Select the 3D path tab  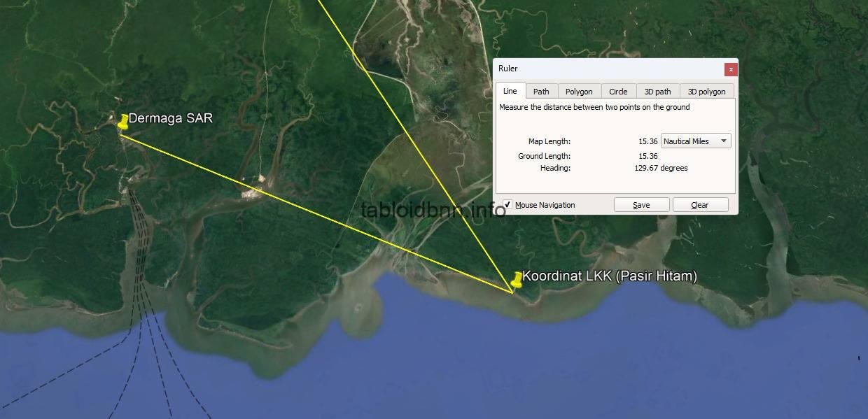coord(657,92)
